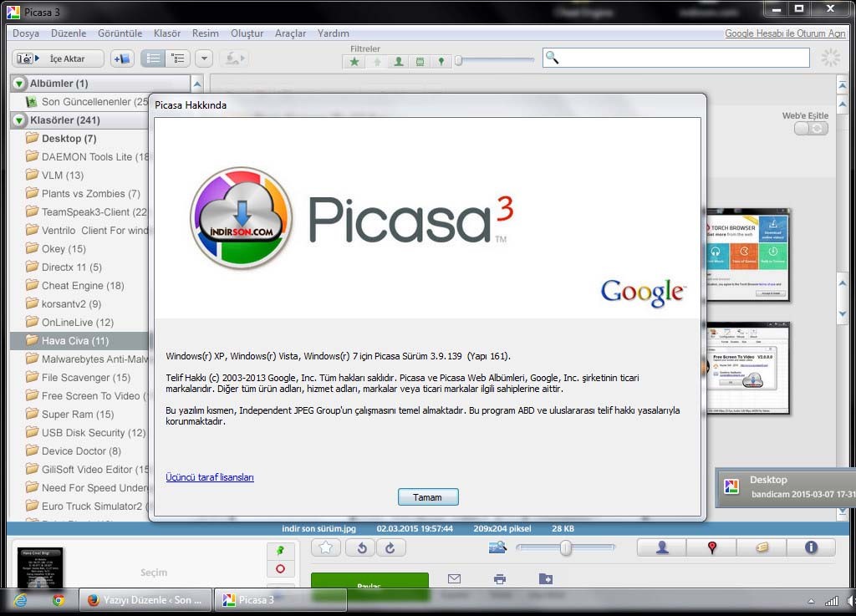The height and width of the screenshot is (616, 856).
Task: Click the File Scavenger folder icon
Action: (x=32, y=377)
